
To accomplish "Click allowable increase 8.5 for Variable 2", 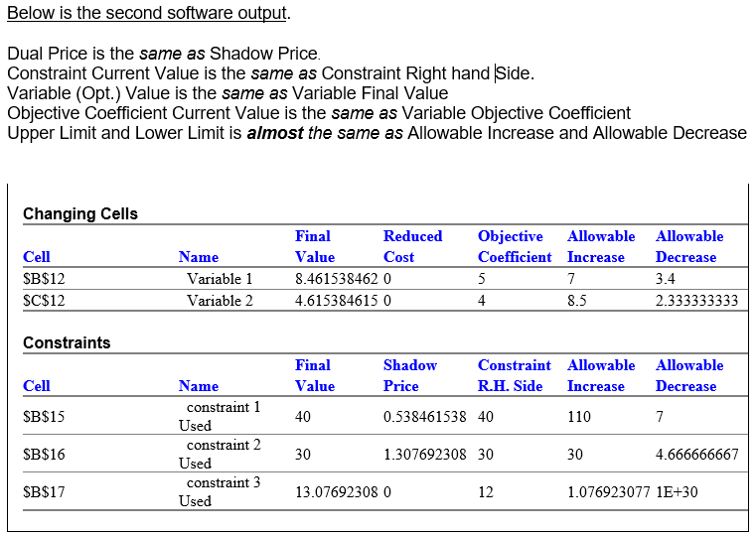I will click(x=577, y=301).
